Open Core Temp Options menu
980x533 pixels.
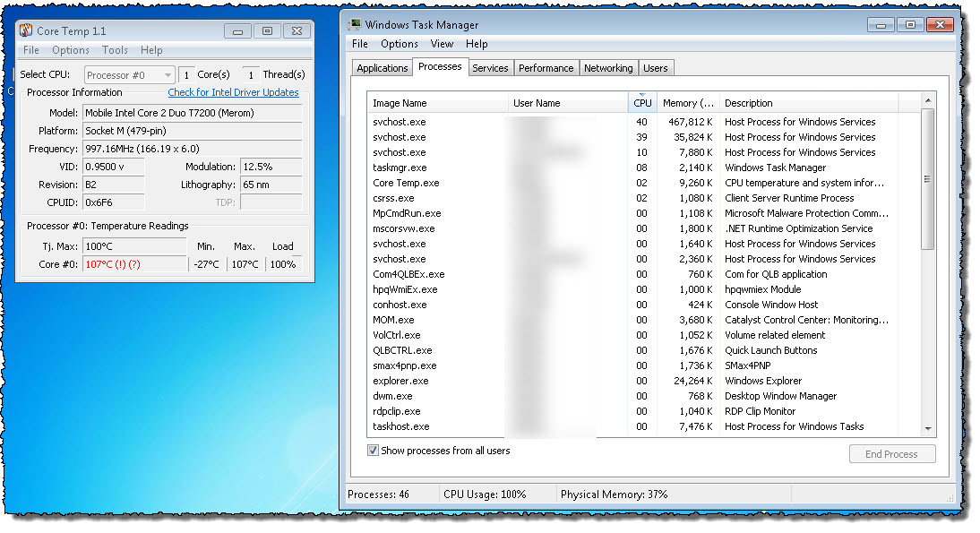71,50
